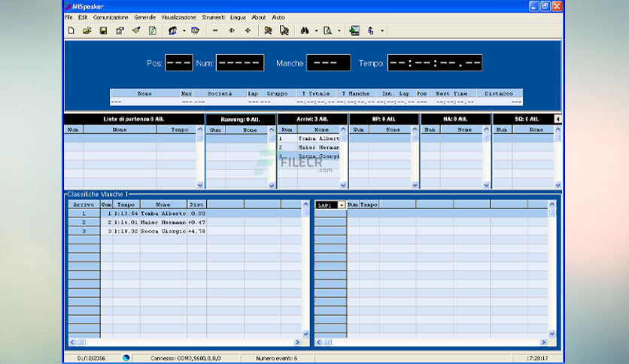Screen dimensions: 629x364
Task: Open the Visualizzazione menu
Action: click(x=178, y=17)
